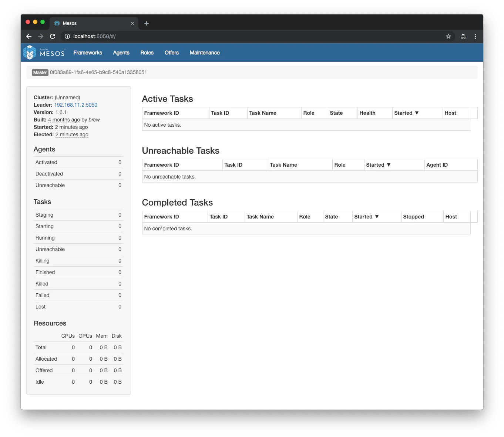The image size is (504, 437).
Task: Bookmark this page with the star icon
Action: (x=448, y=36)
